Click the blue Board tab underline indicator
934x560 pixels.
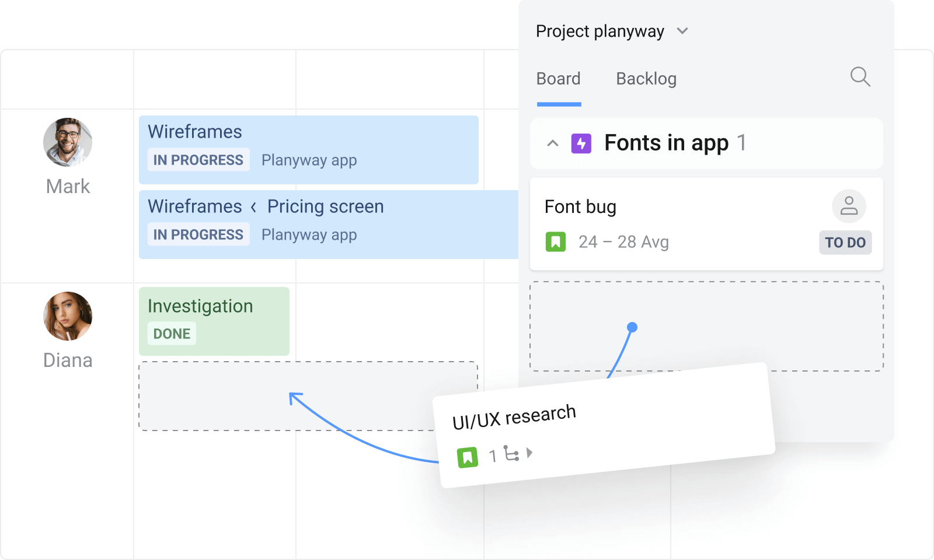point(558,103)
